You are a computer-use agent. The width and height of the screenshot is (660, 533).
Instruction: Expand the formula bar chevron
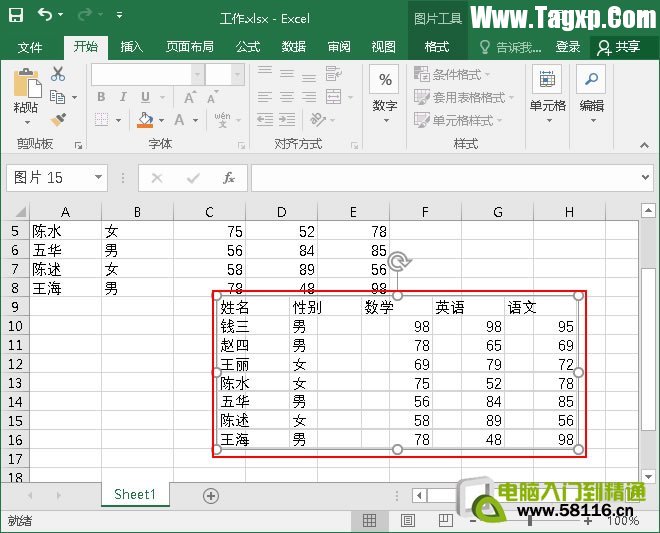[645, 178]
